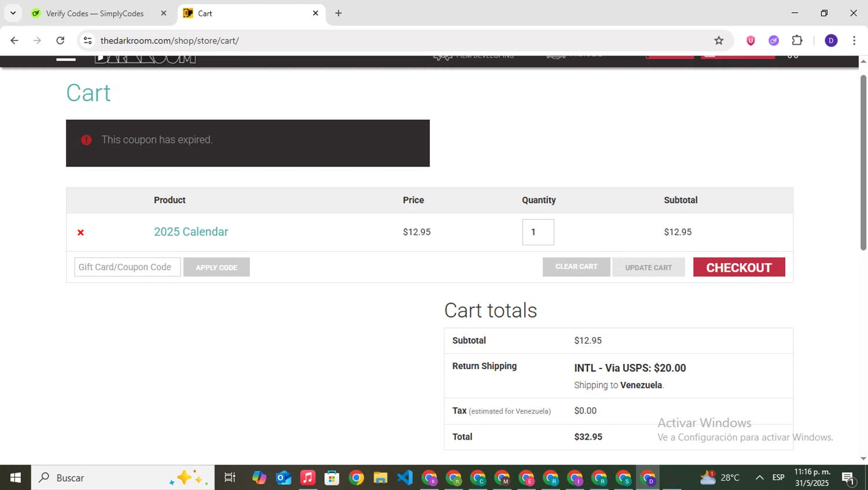This screenshot has height=490, width=868.
Task: Select the $32.95 total amount
Action: [x=588, y=437]
